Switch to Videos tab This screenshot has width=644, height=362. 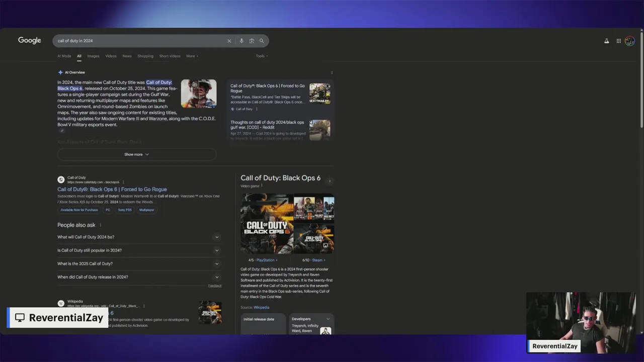tap(111, 56)
